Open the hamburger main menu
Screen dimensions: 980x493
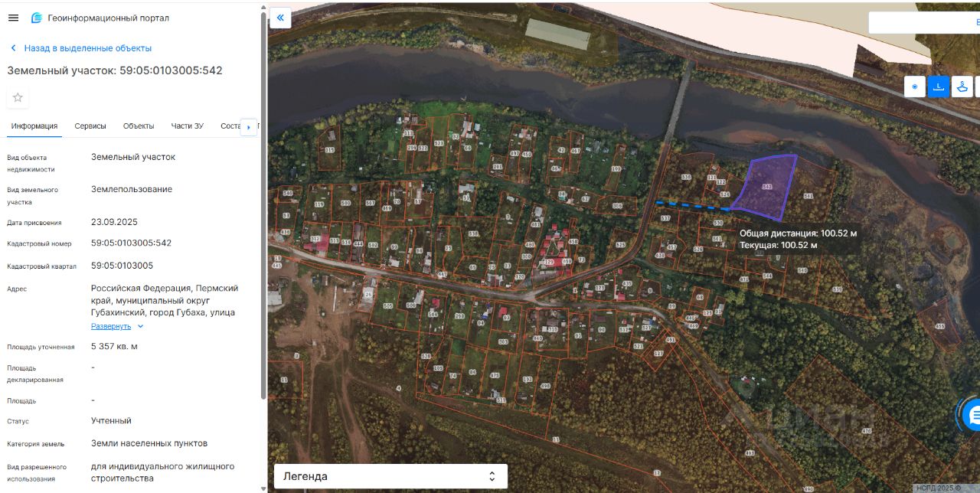point(13,18)
